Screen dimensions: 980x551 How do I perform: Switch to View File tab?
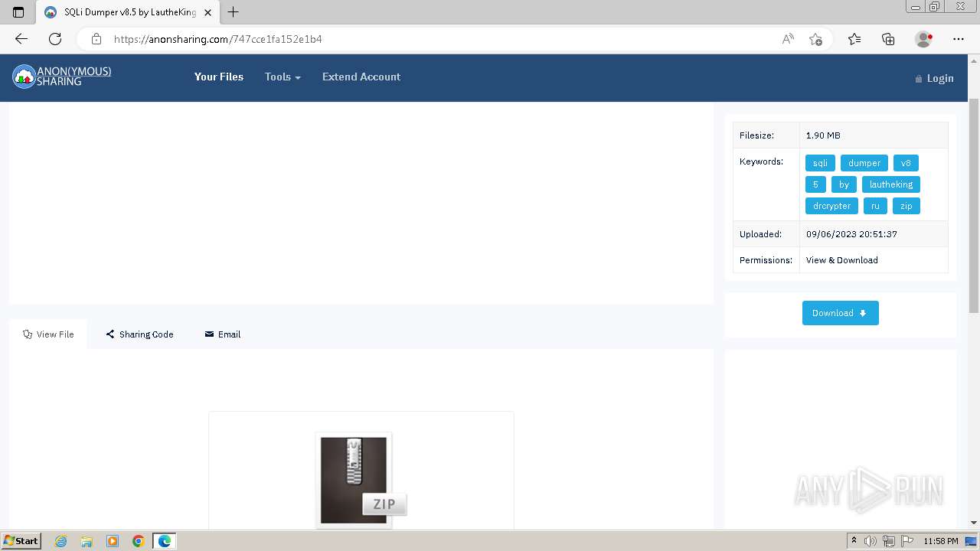(48, 334)
